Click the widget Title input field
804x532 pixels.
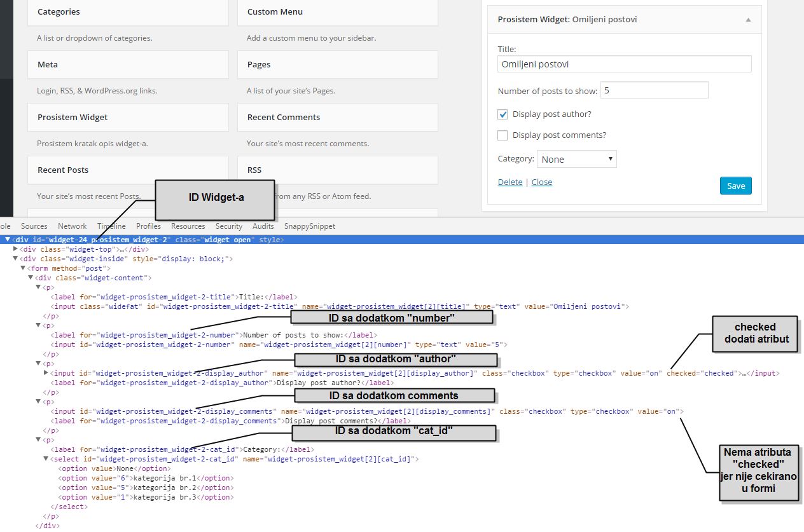(624, 64)
